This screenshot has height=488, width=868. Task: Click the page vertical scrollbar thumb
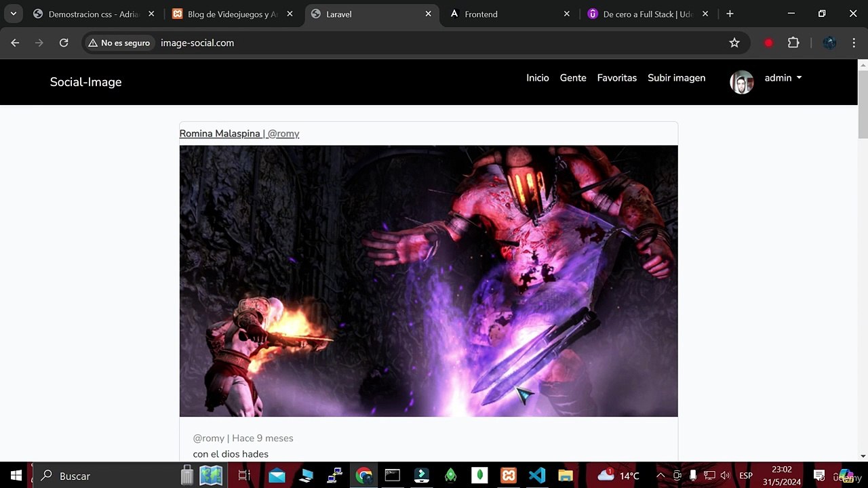[x=863, y=105]
